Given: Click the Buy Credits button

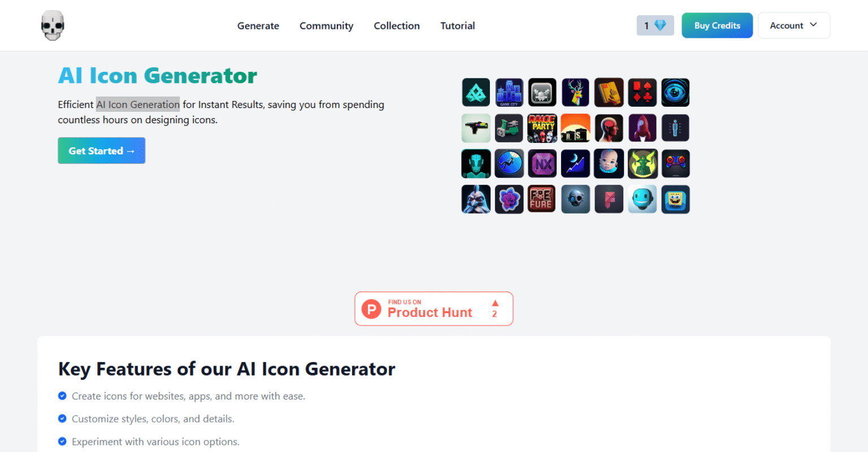Looking at the screenshot, I should tap(717, 25).
